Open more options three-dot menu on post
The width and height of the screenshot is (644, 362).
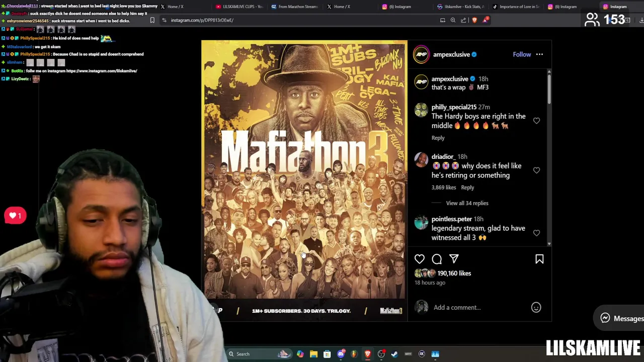(x=539, y=54)
